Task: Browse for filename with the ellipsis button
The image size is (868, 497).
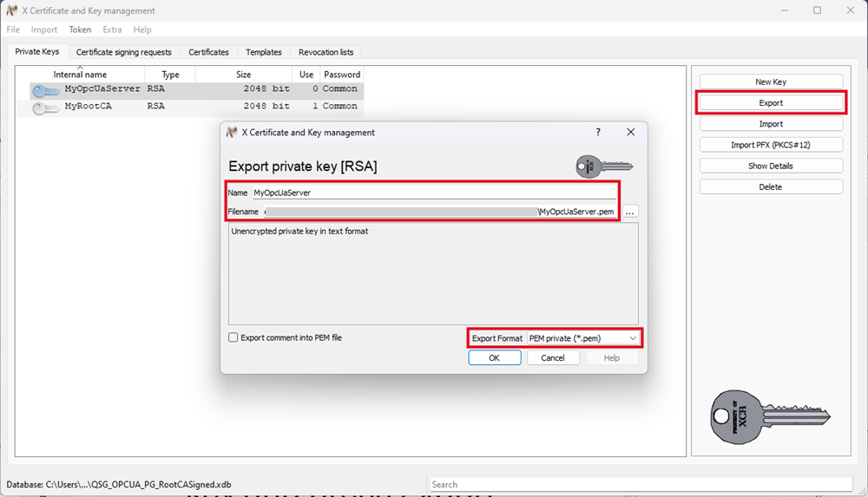Action: point(631,212)
